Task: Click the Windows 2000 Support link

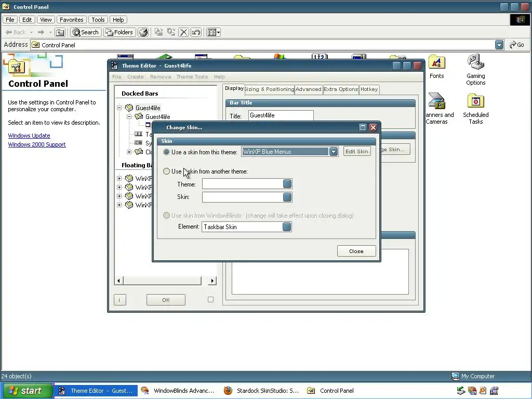Action: click(x=37, y=144)
